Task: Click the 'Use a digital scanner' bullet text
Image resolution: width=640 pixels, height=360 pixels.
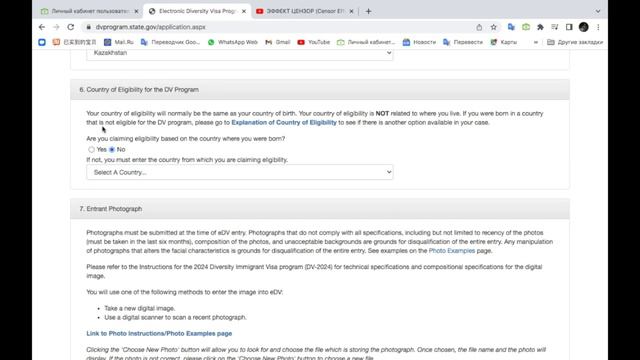Action: pos(176,317)
